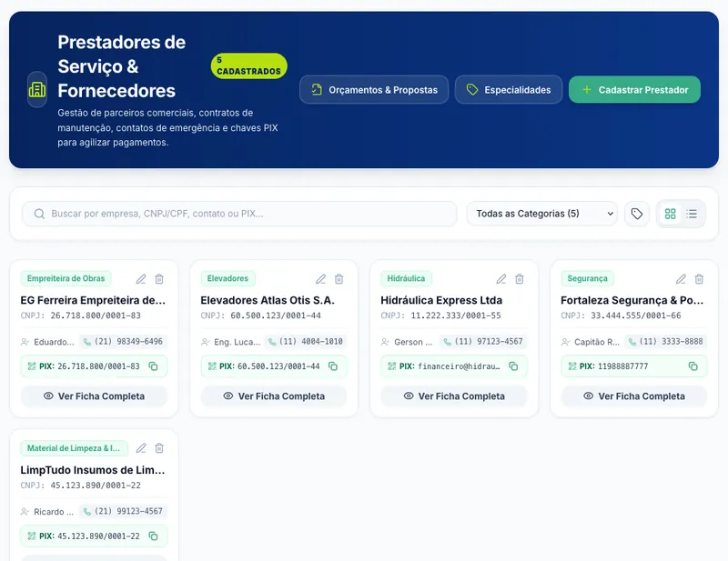Edit the EG Ferreira Empreiteira card
This screenshot has height=561, width=728.
(x=141, y=279)
